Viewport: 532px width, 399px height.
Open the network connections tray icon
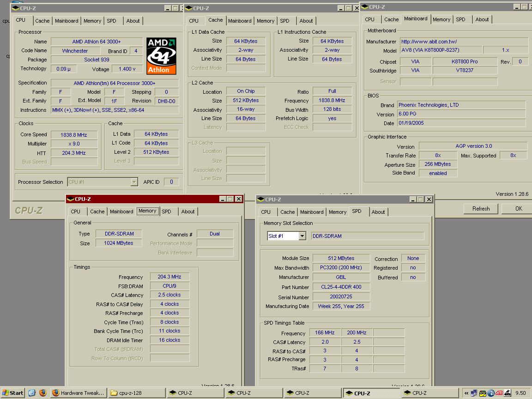(x=474, y=393)
